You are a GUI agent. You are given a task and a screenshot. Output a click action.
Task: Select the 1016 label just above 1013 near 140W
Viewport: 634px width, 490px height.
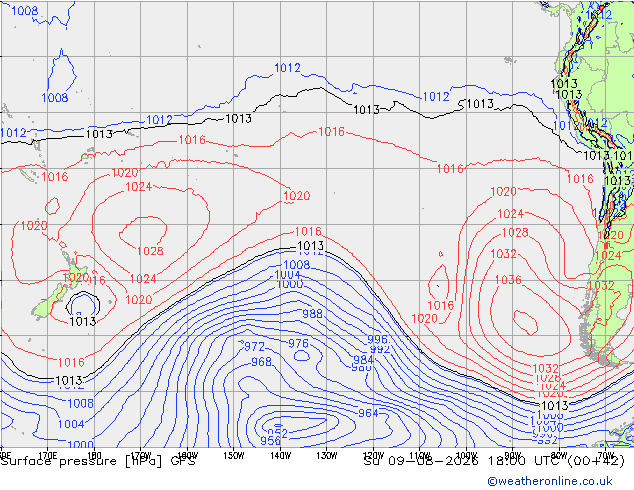coord(308,232)
